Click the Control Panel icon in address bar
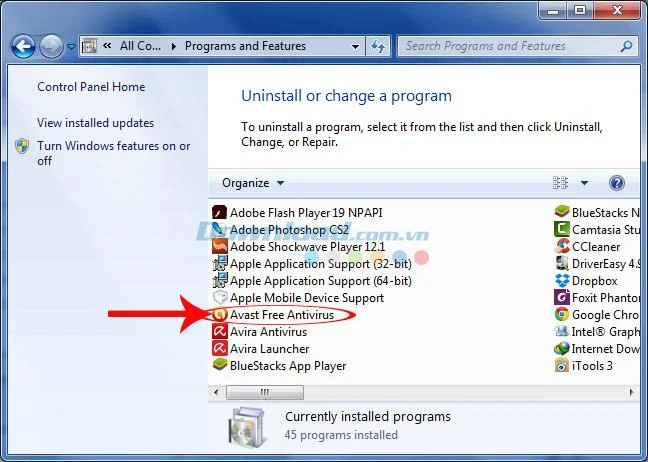Viewport: 648px width, 462px height. (89, 46)
